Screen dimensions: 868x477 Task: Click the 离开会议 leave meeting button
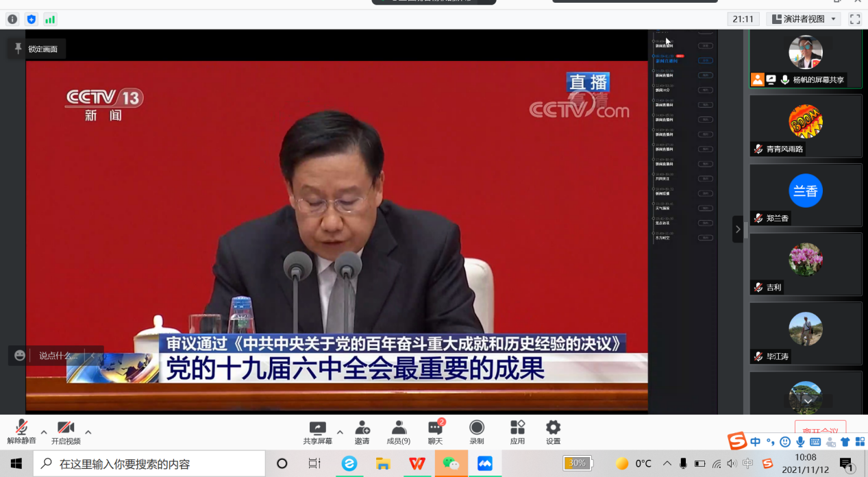(820, 430)
